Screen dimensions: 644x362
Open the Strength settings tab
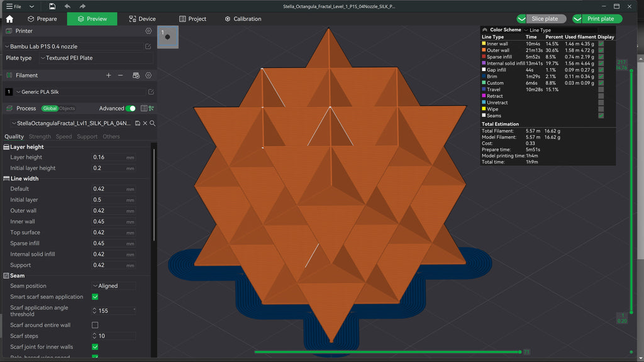click(x=40, y=136)
